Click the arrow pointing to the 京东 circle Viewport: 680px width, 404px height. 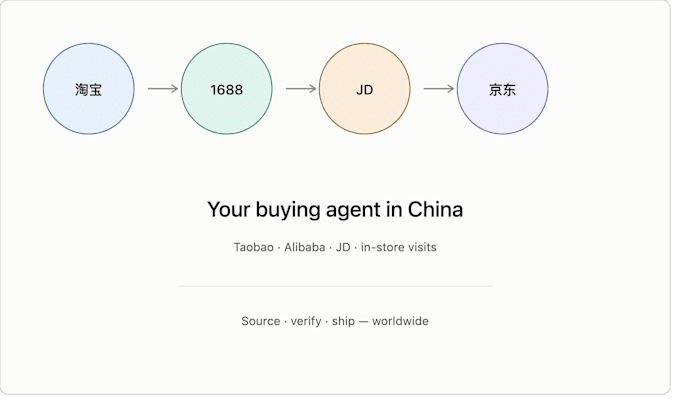tap(439, 89)
